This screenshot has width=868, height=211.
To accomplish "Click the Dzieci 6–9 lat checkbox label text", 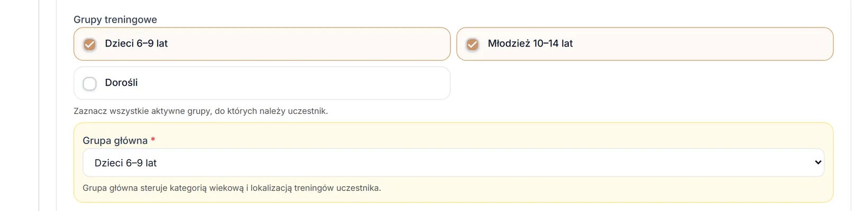I will (136, 43).
